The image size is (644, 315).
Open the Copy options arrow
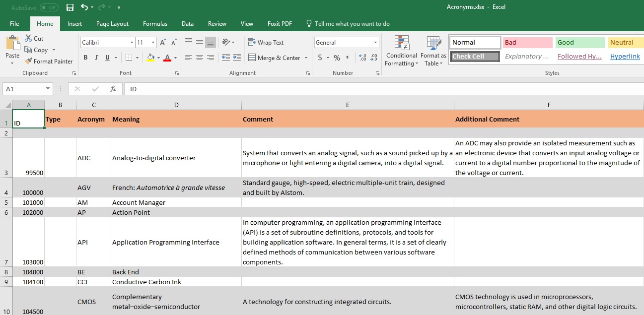54,50
